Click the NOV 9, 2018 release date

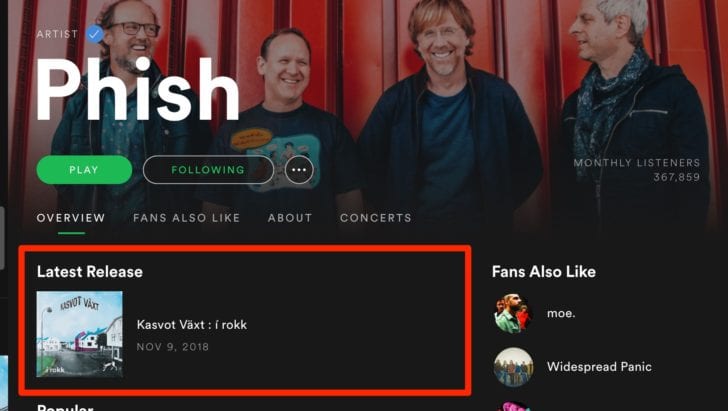[173, 347]
